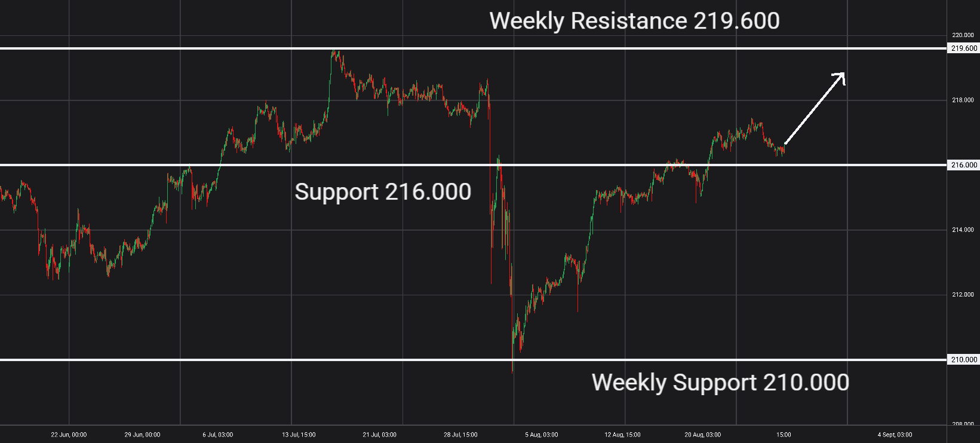The height and width of the screenshot is (443, 980).
Task: Select the 216.000 horizontal support line
Action: click(474, 165)
